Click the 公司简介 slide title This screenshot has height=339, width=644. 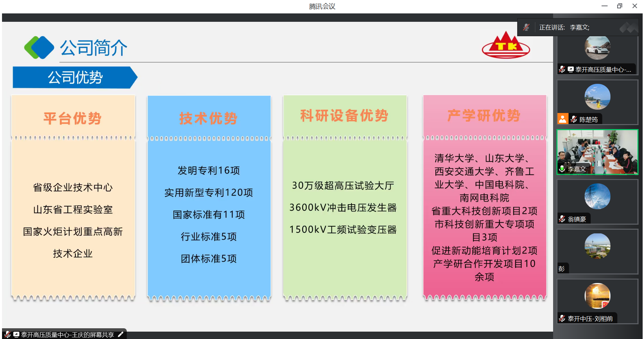(94, 48)
